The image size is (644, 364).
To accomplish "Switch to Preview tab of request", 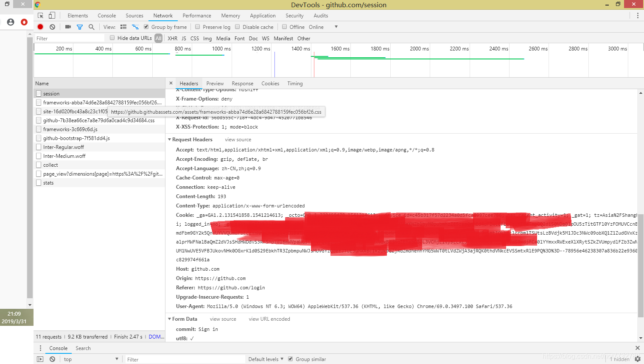I will [215, 84].
